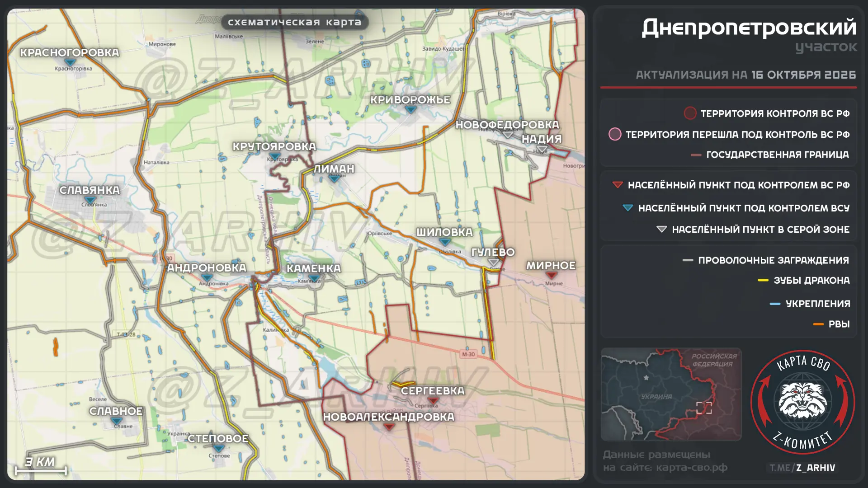Screen dimensions: 868x488
Task: Select the Крутояровка marker on map
Action: (274, 156)
